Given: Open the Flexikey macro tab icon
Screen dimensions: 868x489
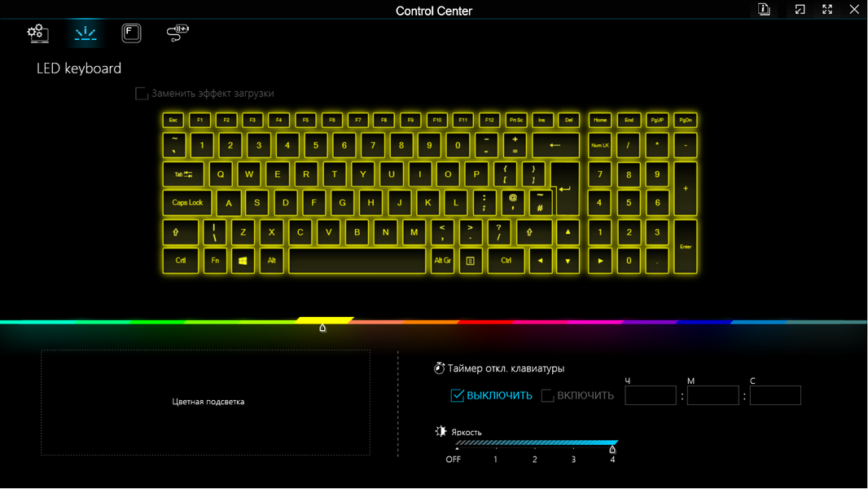Looking at the screenshot, I should click(131, 33).
